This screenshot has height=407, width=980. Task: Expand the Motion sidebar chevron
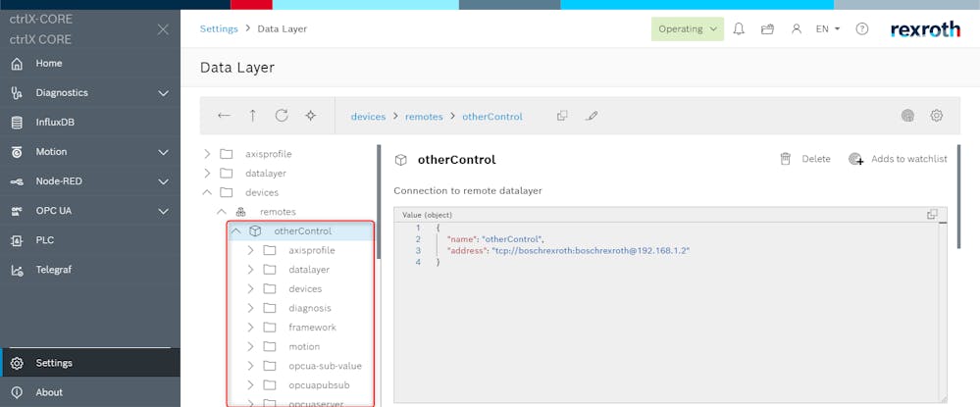tap(163, 152)
